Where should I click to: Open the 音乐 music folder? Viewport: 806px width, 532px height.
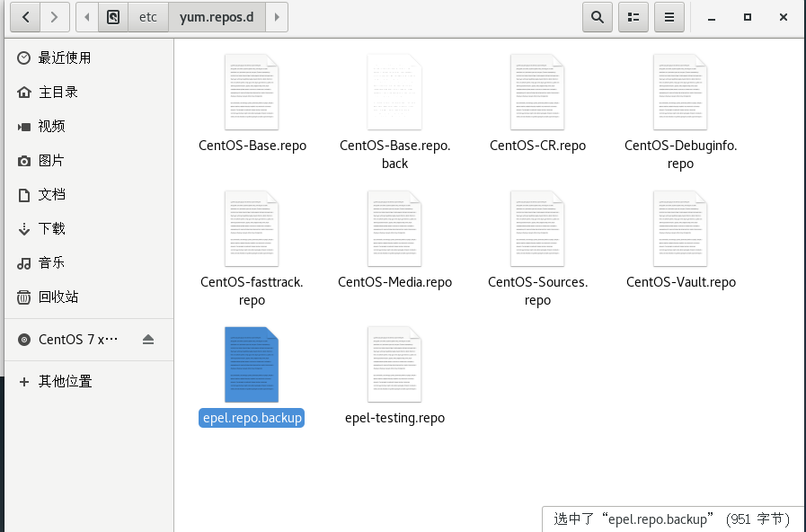[89, 262]
